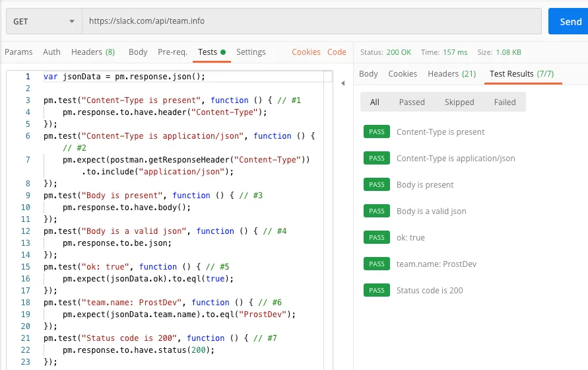
Task: Filter test results by Failed
Action: click(505, 102)
